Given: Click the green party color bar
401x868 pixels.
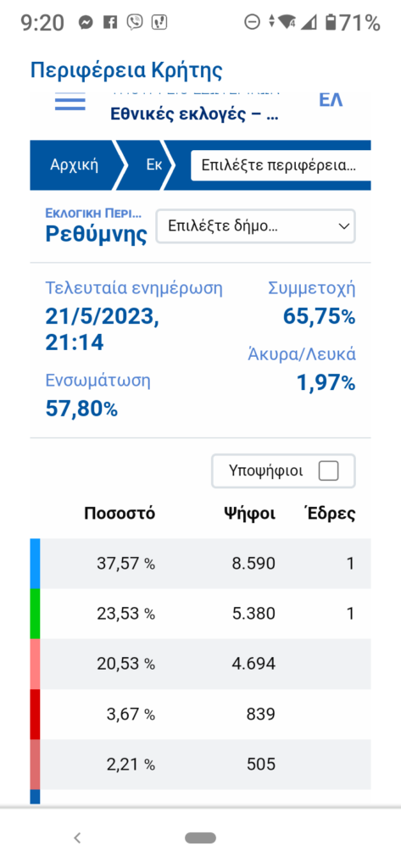Looking at the screenshot, I should coord(35,614).
